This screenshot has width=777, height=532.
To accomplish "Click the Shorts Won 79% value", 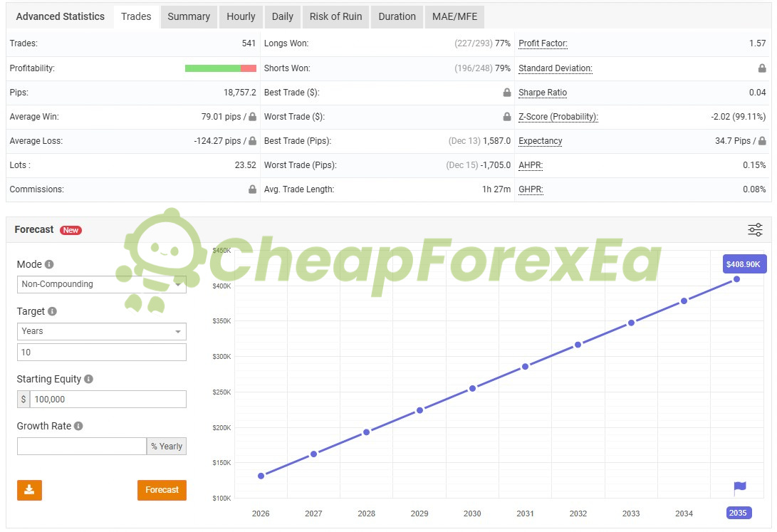I will click(x=503, y=68).
